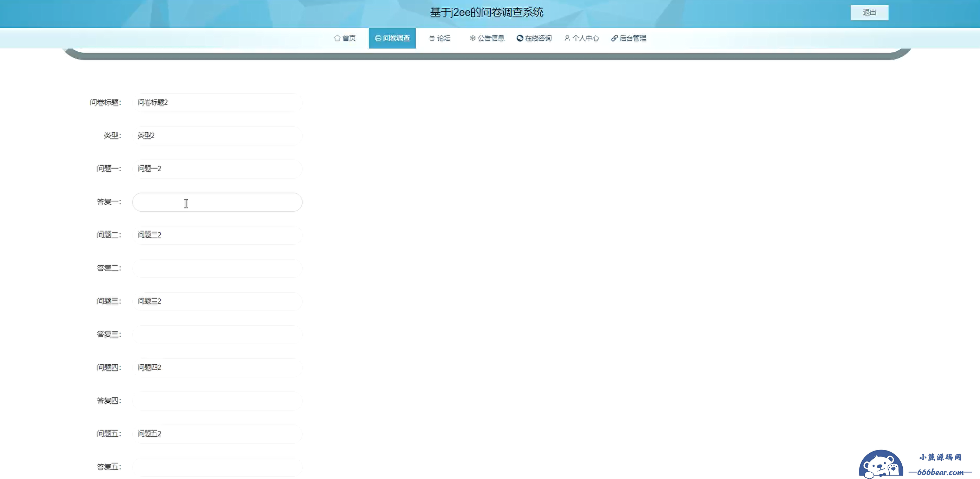Click the 问题三 field containing 问题三2
Screen dimensions: 980x479
tap(217, 301)
